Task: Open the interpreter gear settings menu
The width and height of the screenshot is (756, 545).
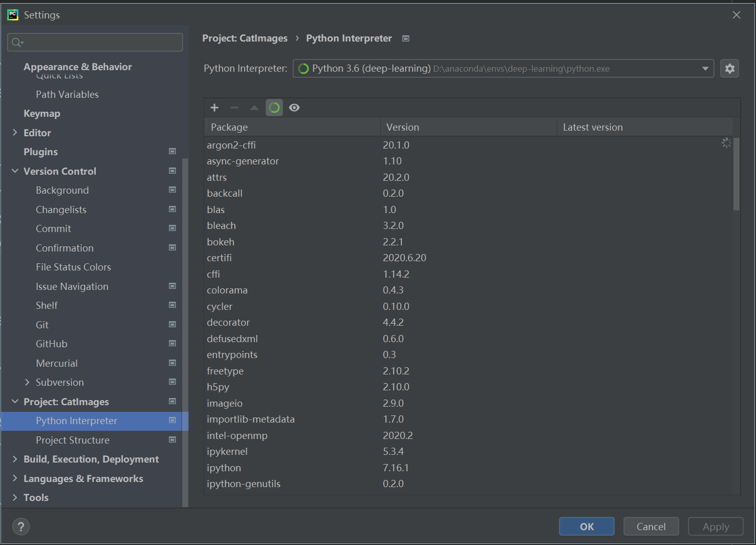Action: tap(729, 69)
